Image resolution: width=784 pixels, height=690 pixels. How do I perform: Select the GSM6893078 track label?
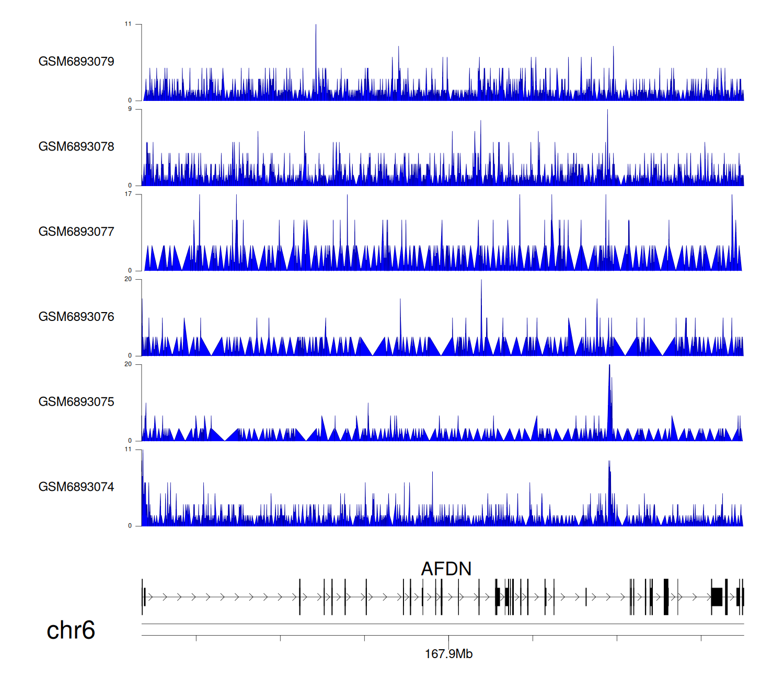pyautogui.click(x=76, y=147)
